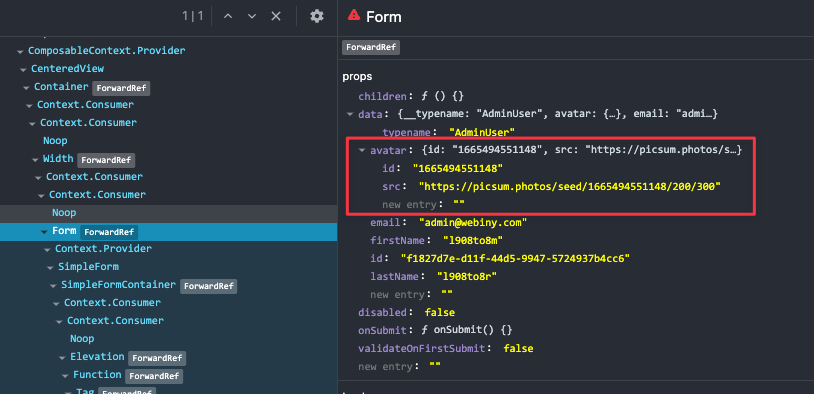Click the ForwardRef badge under Form title

tap(371, 48)
